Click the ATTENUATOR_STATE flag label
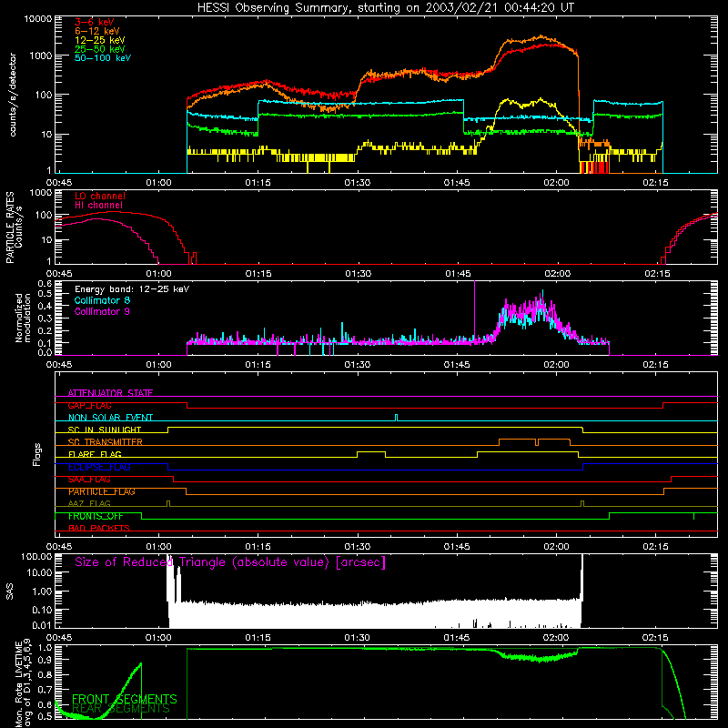The height and width of the screenshot is (728, 728). (110, 393)
